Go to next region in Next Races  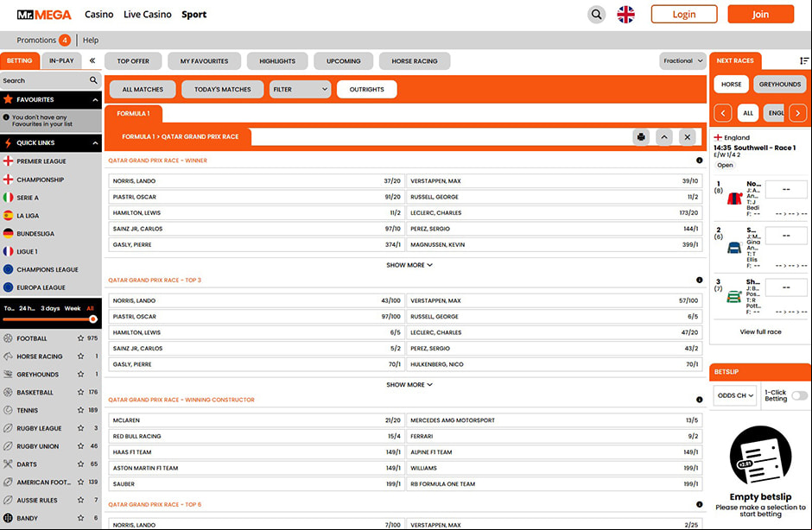(x=797, y=113)
